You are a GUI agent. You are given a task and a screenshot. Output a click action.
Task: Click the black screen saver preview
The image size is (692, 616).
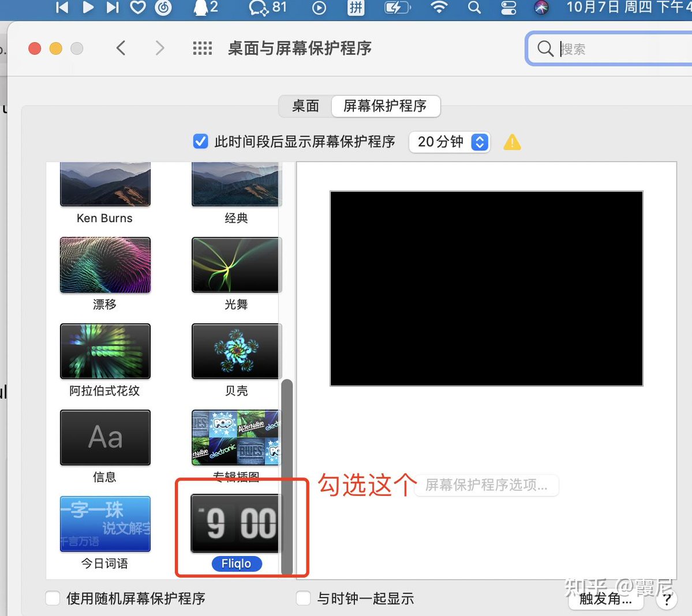tap(487, 288)
